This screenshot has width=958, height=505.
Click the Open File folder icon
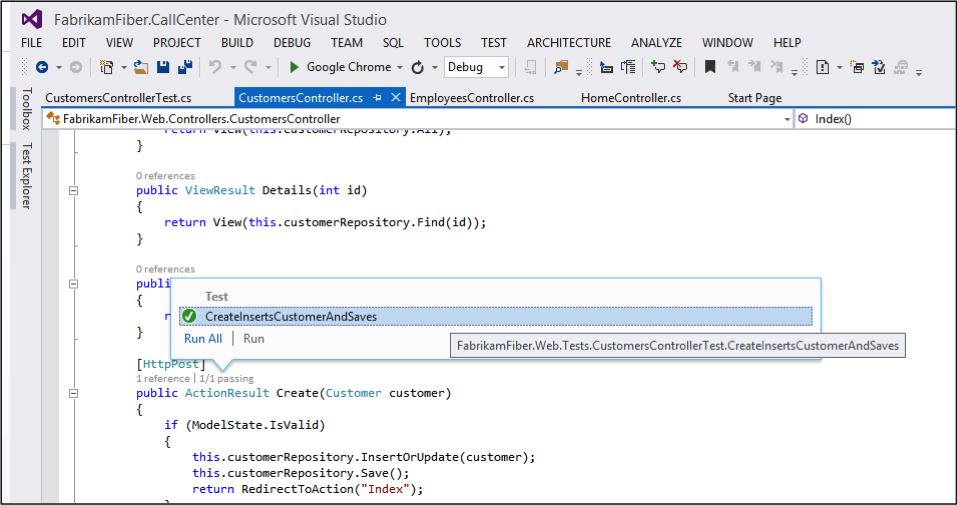coord(141,67)
